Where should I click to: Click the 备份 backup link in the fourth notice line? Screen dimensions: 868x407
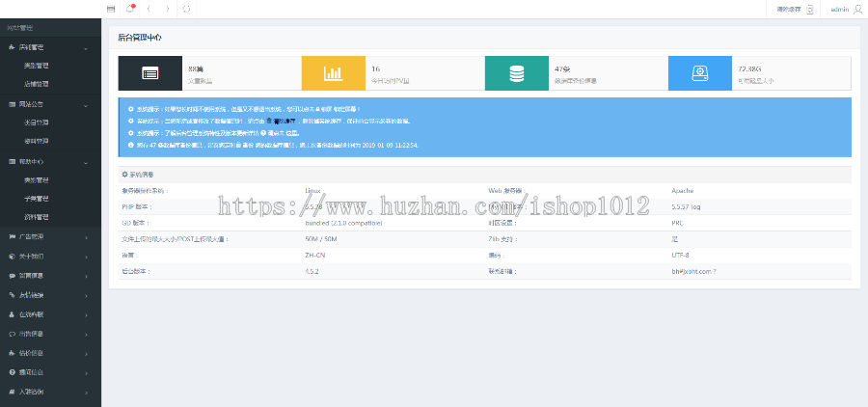tap(245, 145)
